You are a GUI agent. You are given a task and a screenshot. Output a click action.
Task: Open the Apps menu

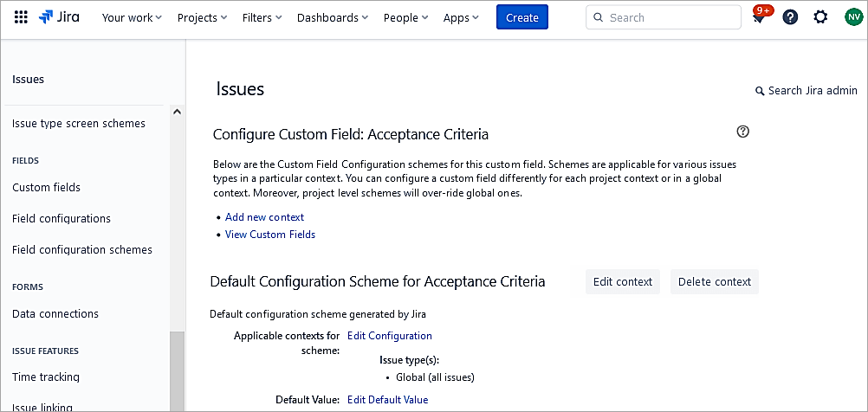pos(461,17)
